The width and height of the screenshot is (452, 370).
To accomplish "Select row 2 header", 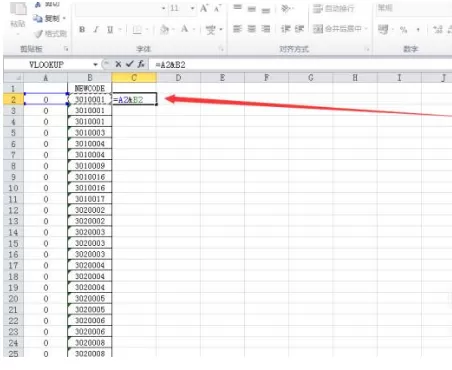I will [13, 99].
